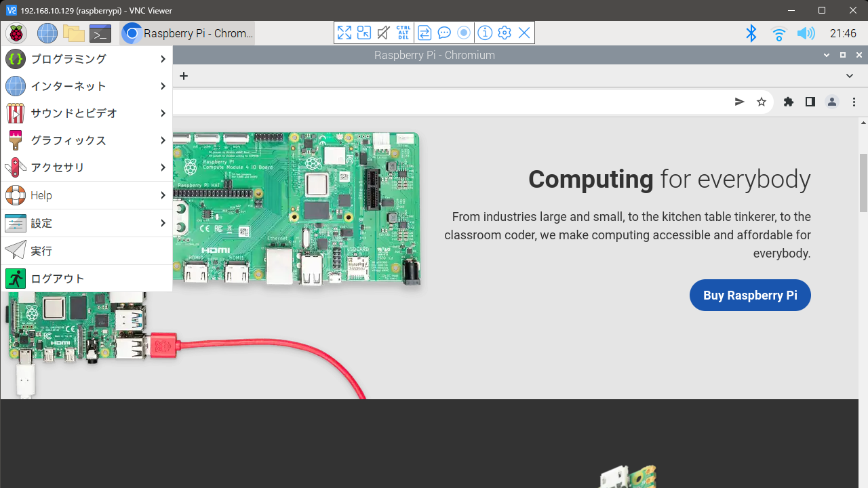The image size is (868, 488).
Task: Expand the 設定 submenu
Action: (x=86, y=223)
